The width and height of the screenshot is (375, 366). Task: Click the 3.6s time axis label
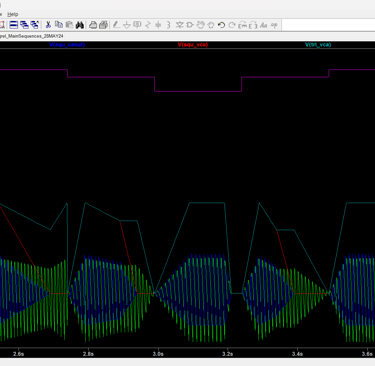pyautogui.click(x=367, y=354)
